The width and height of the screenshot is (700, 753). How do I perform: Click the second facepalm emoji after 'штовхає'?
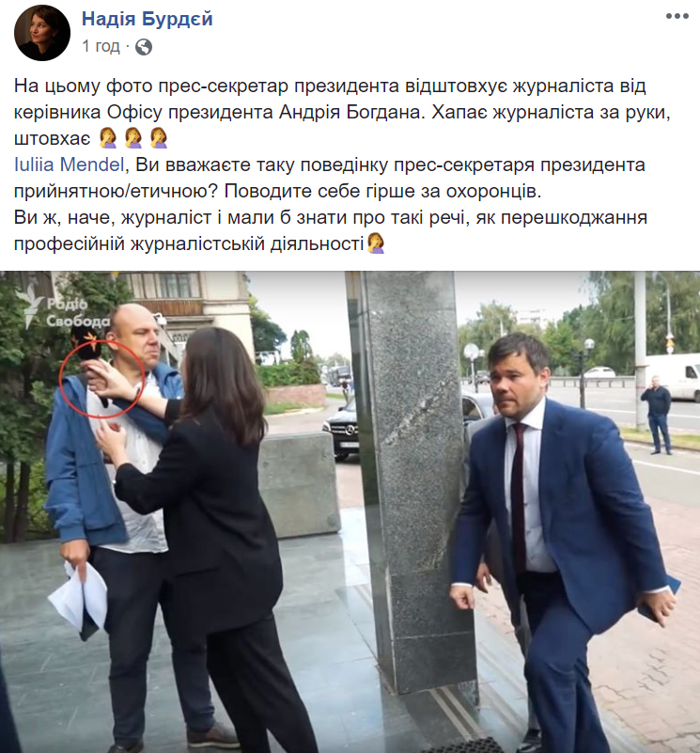(x=133, y=138)
